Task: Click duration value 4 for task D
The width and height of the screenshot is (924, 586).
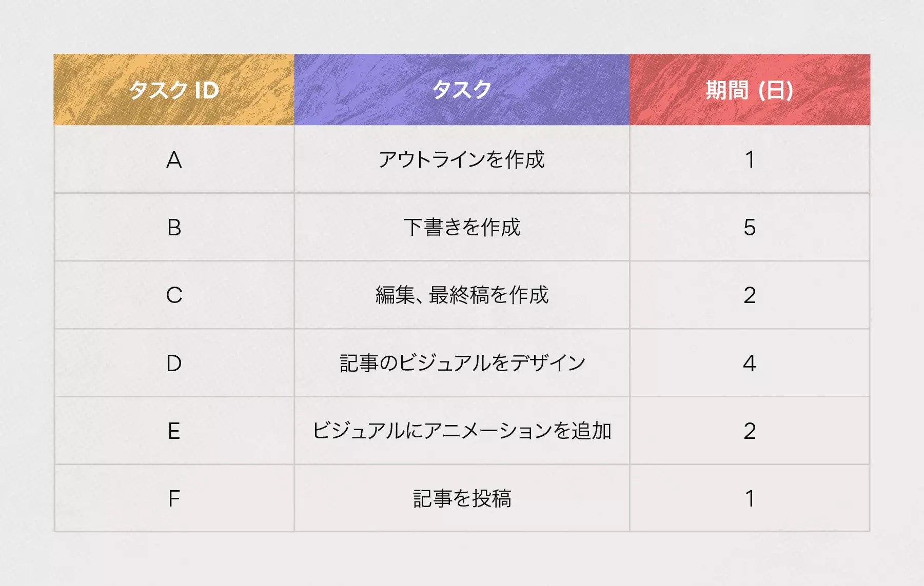Action: coord(750,363)
